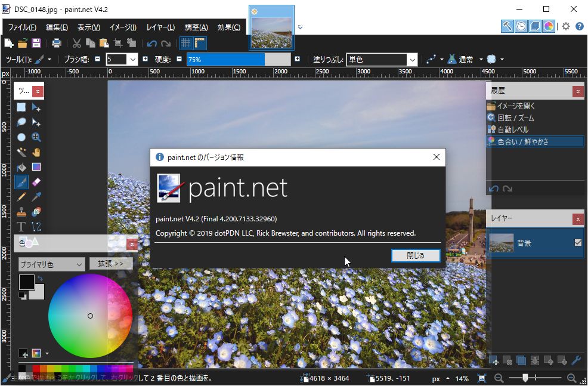Select the Text tool
The height and width of the screenshot is (386, 588).
point(21,227)
